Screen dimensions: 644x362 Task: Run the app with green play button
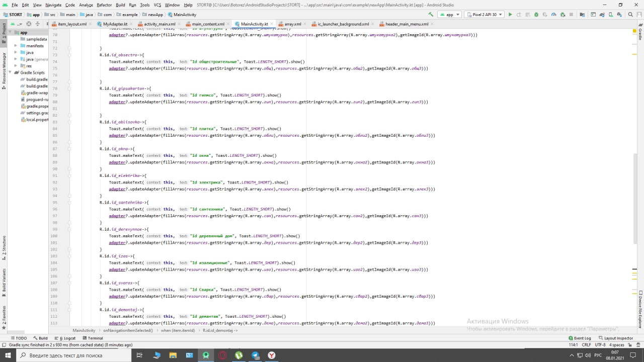pos(510,15)
